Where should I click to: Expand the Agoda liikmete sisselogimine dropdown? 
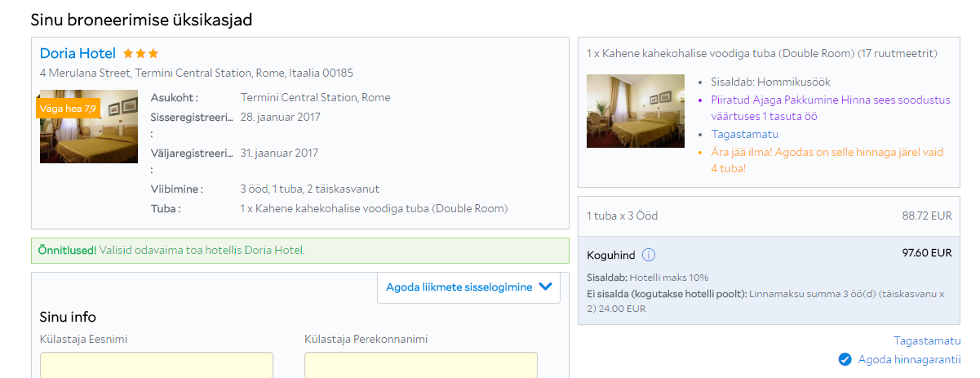(468, 287)
